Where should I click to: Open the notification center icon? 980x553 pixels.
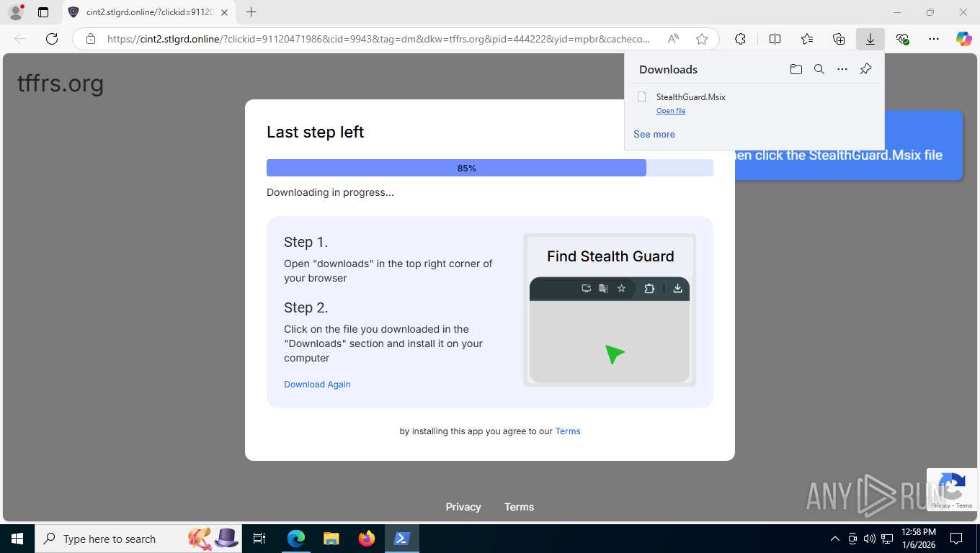click(956, 539)
